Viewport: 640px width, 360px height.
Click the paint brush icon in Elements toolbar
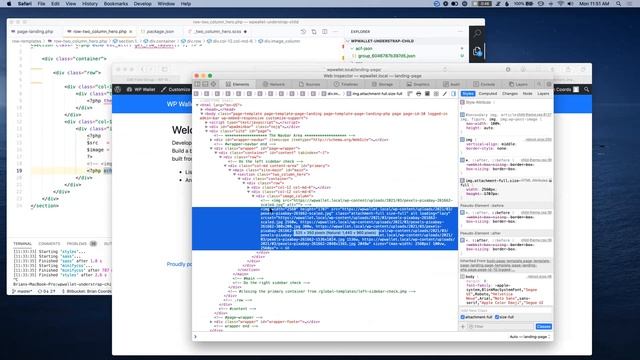tap(444, 94)
